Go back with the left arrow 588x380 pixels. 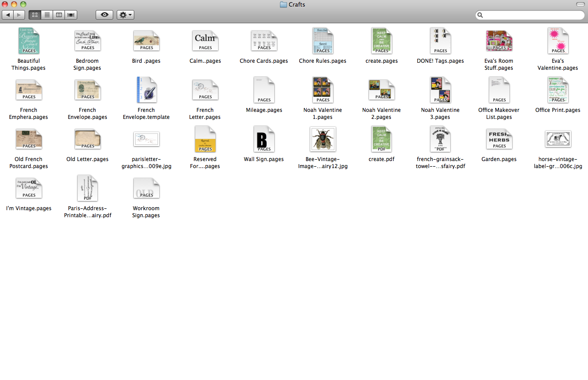[x=8, y=15]
